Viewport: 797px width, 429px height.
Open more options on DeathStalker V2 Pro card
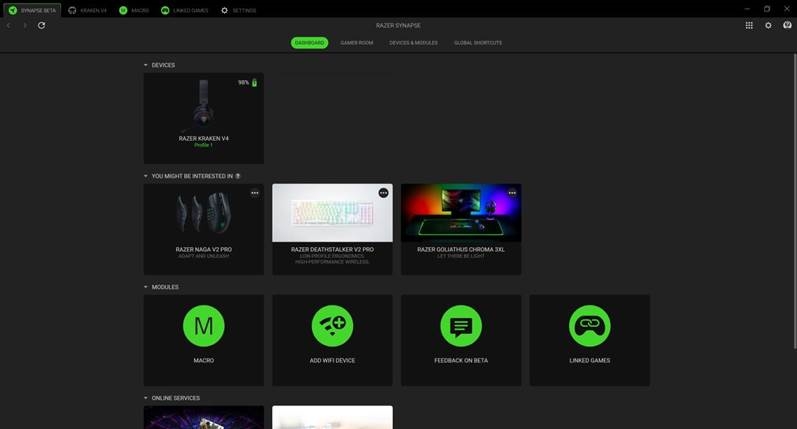[x=383, y=193]
